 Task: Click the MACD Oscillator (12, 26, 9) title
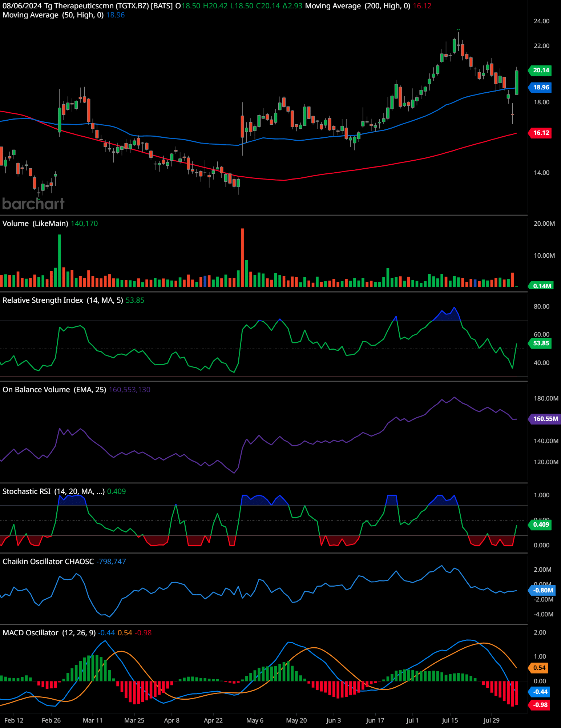[x=49, y=633]
